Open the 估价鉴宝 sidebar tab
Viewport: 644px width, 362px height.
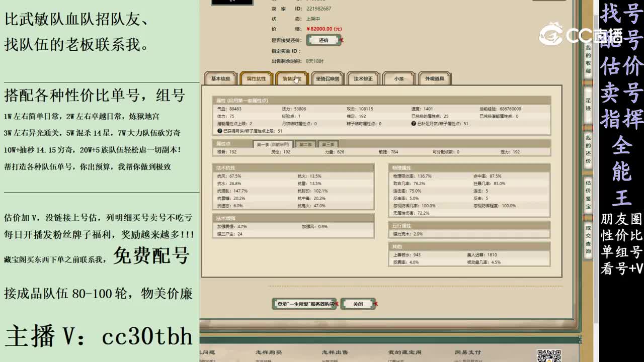[x=588, y=194]
